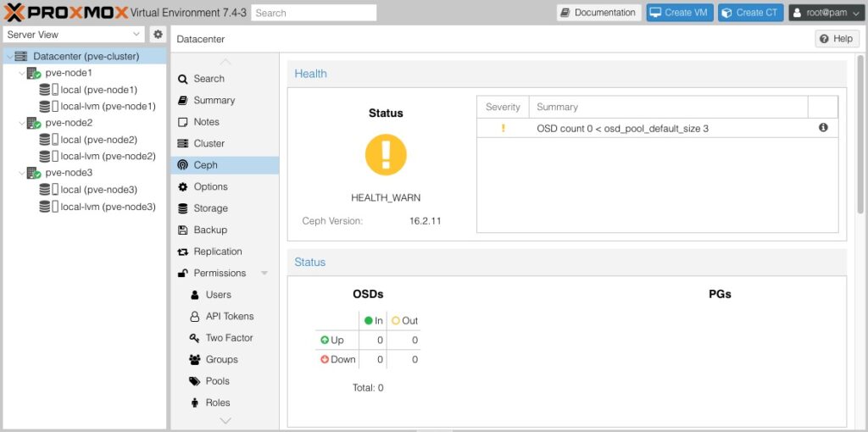
Task: Collapse the Datacenter tree node
Action: point(10,57)
